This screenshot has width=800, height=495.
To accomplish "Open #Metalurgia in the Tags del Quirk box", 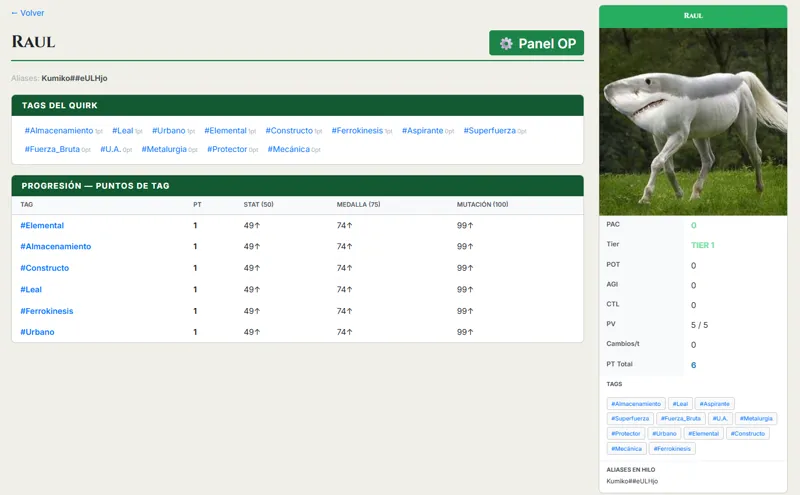I will click(164, 149).
